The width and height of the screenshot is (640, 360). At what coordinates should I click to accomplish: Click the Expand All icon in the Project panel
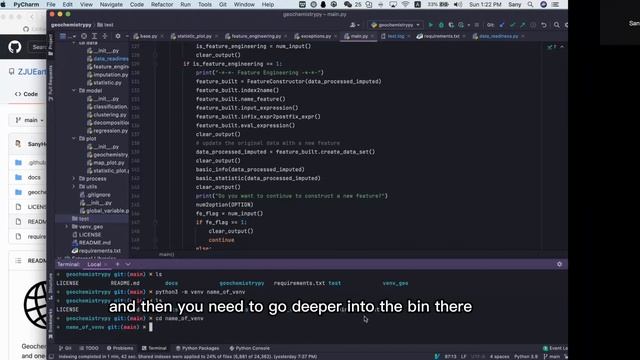coord(94,36)
